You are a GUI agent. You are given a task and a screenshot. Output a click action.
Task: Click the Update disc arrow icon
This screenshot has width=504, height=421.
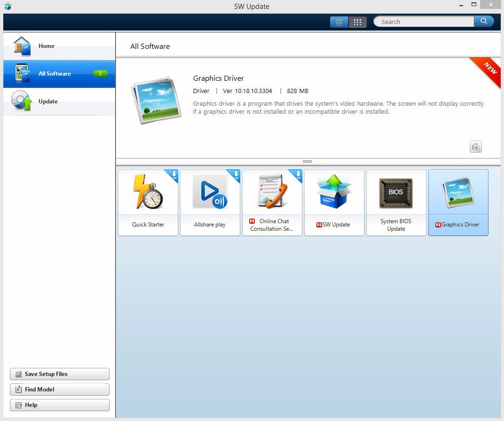pyautogui.click(x=22, y=101)
